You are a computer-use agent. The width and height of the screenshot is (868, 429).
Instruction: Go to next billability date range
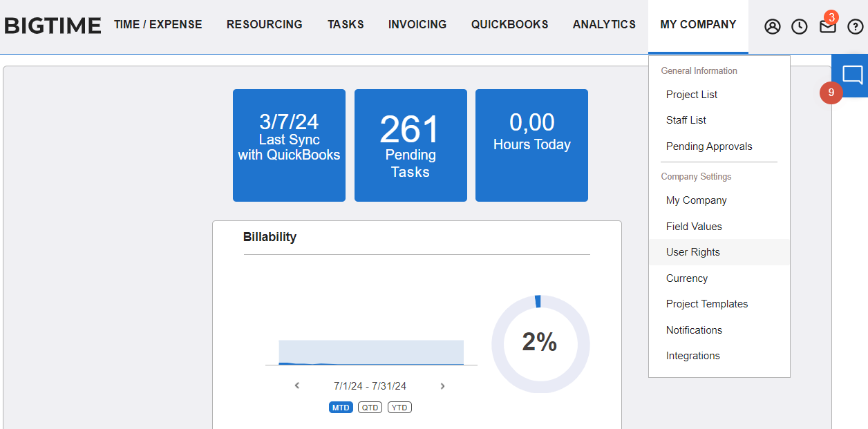[x=442, y=386]
